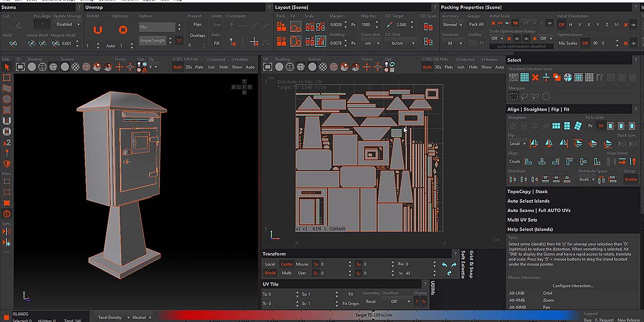
Task: Pick T.D. Target with the eyedropper icon
Action: tap(389, 25)
